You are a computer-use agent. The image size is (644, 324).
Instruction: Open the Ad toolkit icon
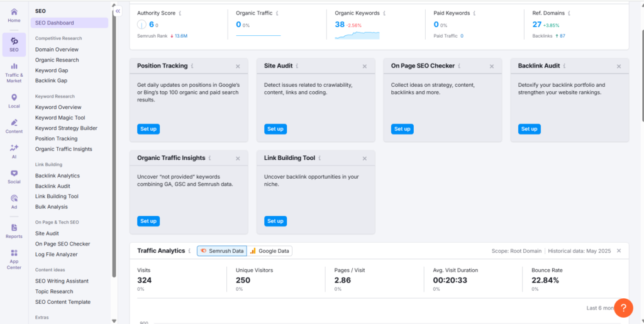point(14,201)
